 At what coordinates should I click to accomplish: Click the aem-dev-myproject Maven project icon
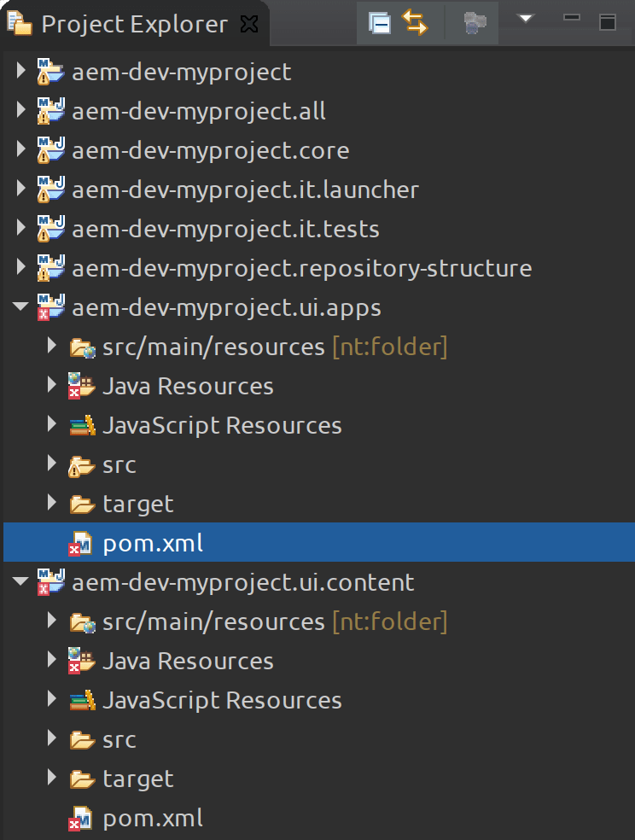pos(51,72)
